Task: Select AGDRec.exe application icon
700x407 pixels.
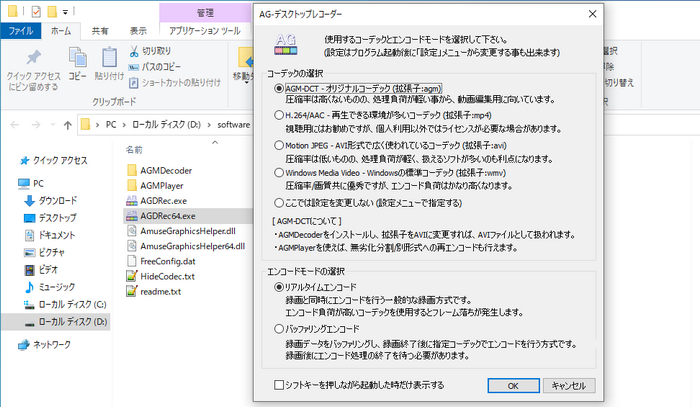Action: click(x=132, y=200)
